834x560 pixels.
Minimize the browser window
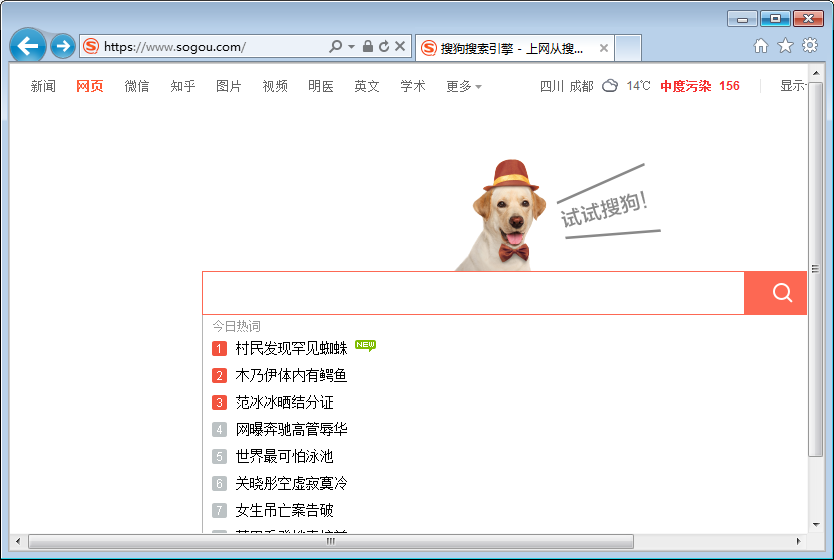743,19
